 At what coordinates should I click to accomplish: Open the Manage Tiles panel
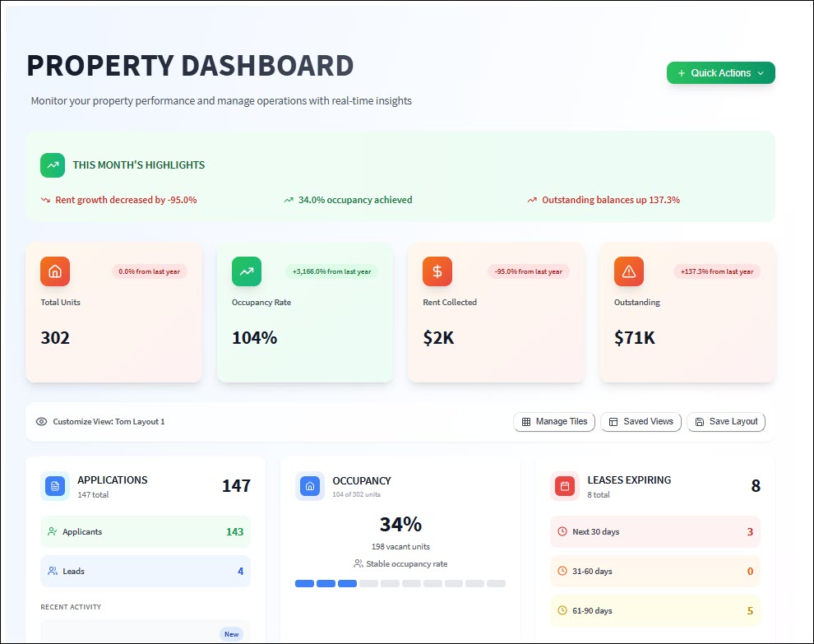pos(554,421)
